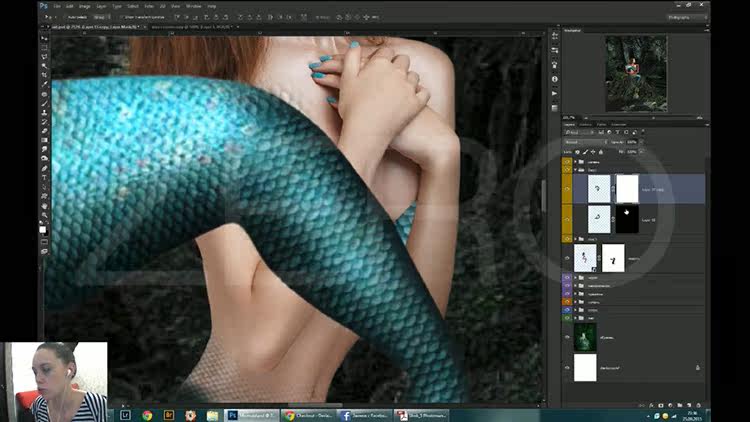Open Google Chrome from the taskbar
This screenshot has height=422, width=750.
point(147,414)
